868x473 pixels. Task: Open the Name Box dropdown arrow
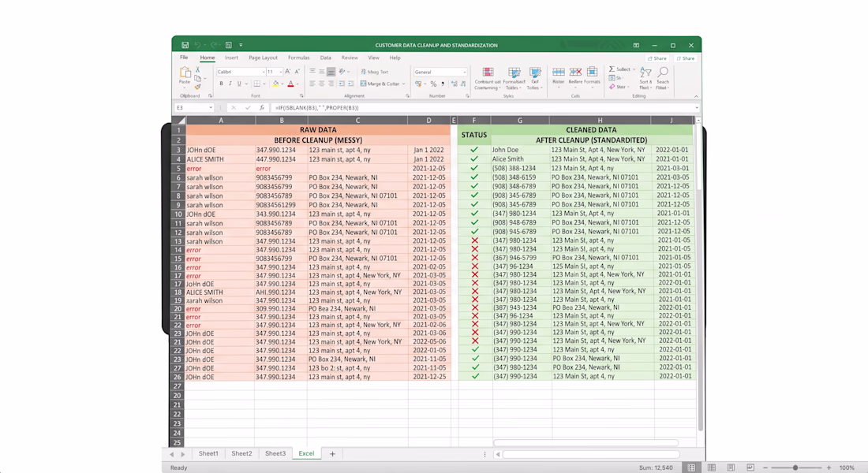click(211, 108)
